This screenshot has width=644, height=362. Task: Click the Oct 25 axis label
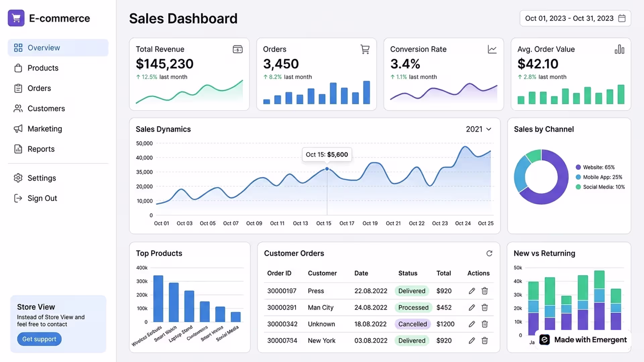click(x=485, y=223)
